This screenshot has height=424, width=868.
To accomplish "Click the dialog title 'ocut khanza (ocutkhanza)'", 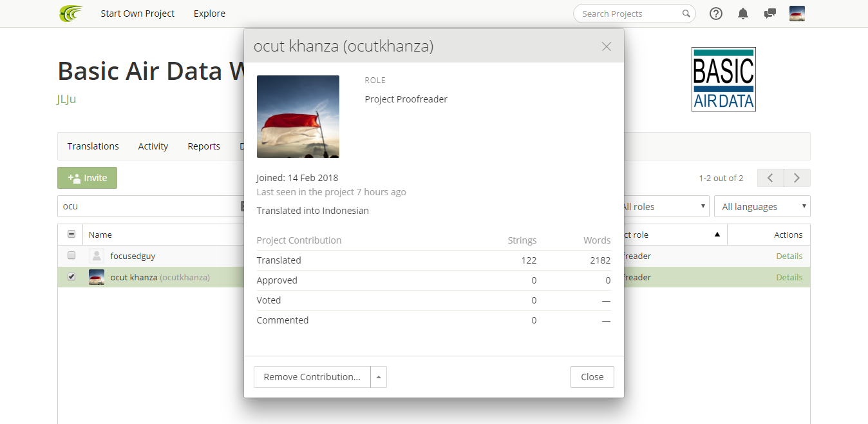I will pos(343,46).
